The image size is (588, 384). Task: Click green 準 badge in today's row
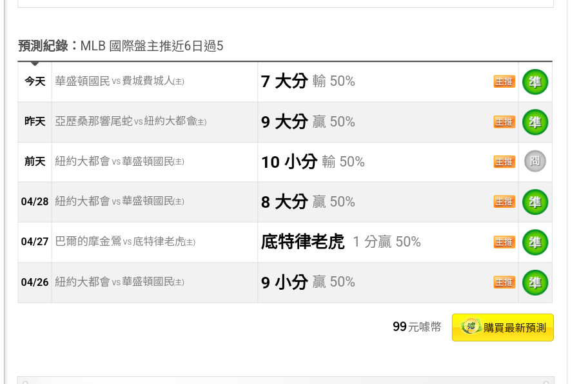point(535,82)
